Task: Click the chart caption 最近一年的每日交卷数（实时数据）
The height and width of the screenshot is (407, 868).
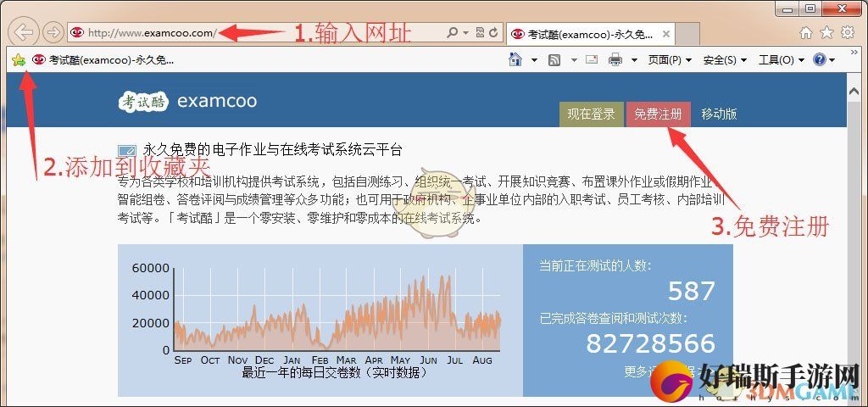Action: [x=336, y=373]
